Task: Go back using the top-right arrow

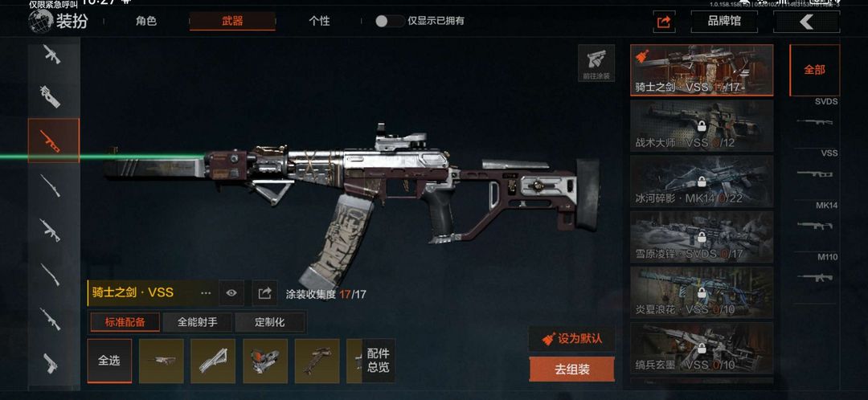Action: coord(807,22)
